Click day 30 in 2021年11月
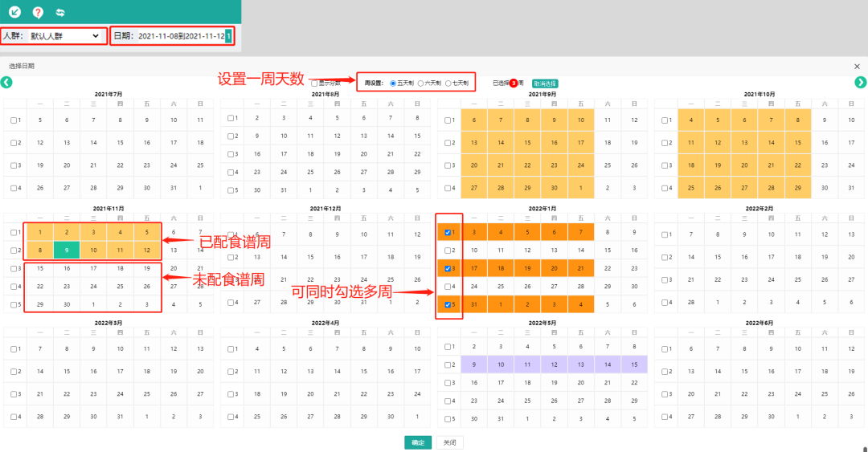Image resolution: width=868 pixels, height=452 pixels. (x=67, y=304)
